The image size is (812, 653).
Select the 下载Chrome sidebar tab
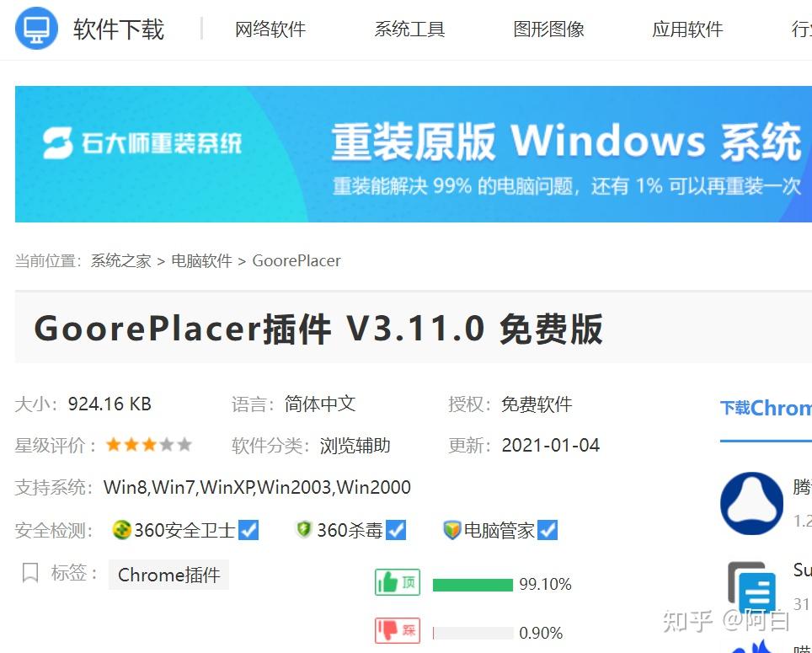coord(766,409)
